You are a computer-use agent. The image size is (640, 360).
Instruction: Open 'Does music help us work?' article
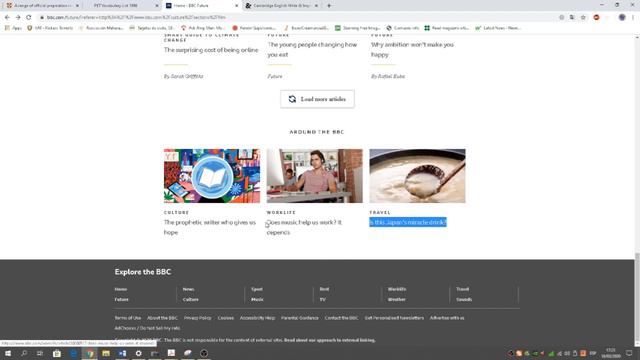pos(304,227)
